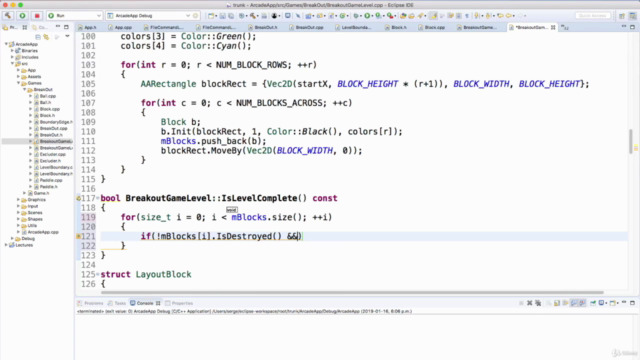Click the warning marker at line 117

78,198
